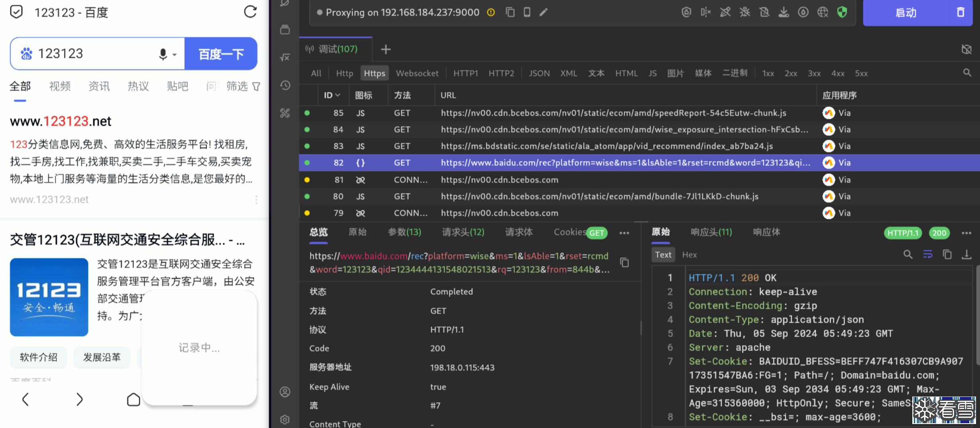Sort the list using the ID column arrow
The width and height of the screenshot is (980, 428).
coord(338,95)
